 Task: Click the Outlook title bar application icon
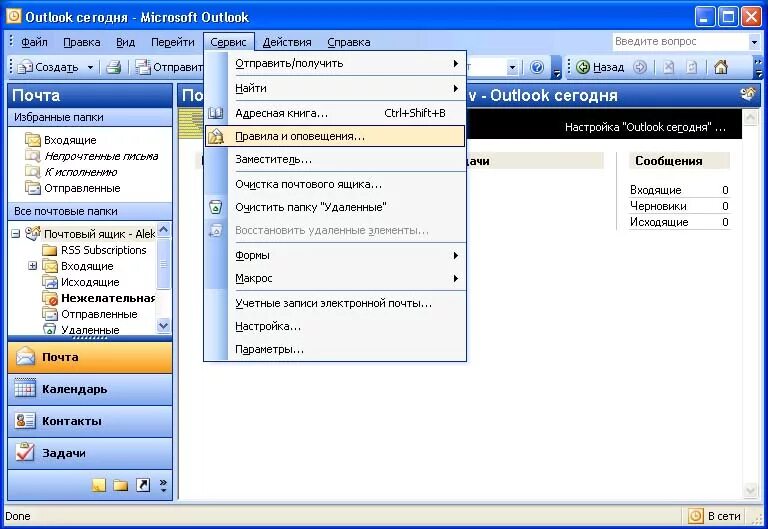coord(14,16)
